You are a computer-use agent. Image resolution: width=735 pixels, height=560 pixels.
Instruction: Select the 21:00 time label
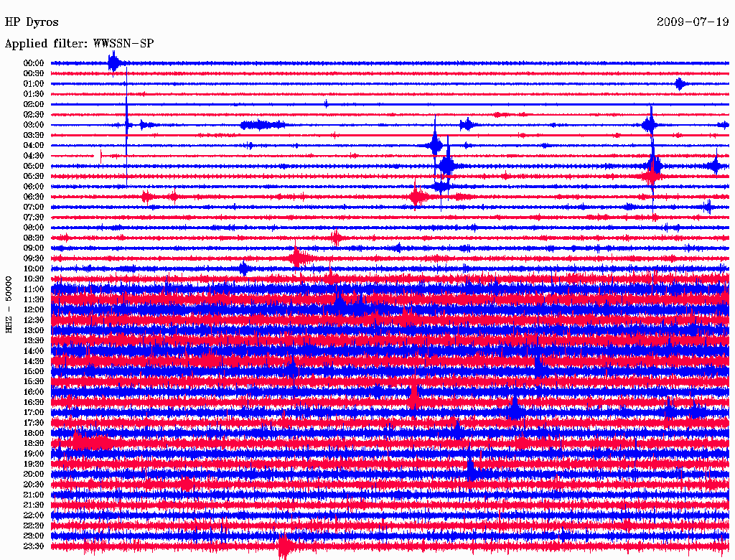[x=33, y=495]
